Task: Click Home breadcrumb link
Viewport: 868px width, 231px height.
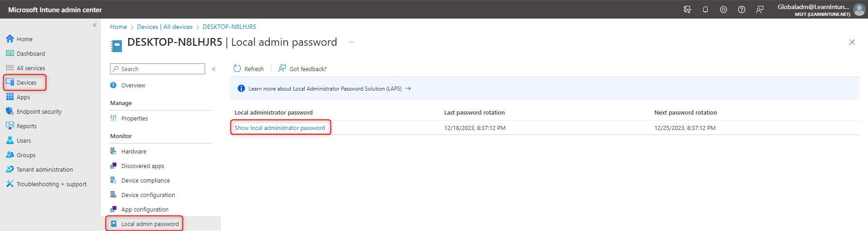Action: pyautogui.click(x=119, y=27)
